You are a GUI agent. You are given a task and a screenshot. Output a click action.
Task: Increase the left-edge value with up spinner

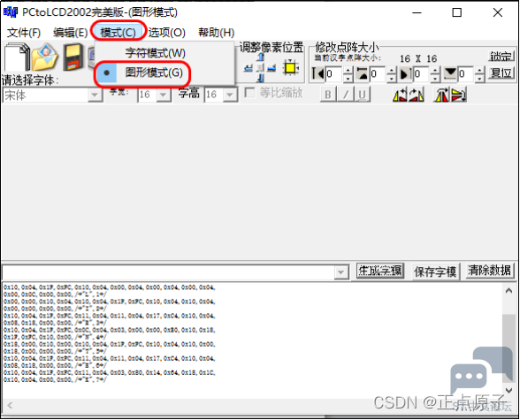348,70
